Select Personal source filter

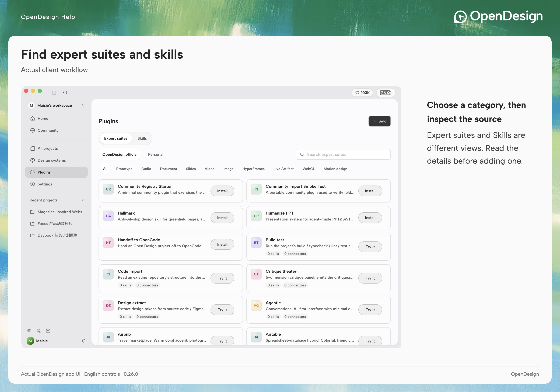coord(156,154)
